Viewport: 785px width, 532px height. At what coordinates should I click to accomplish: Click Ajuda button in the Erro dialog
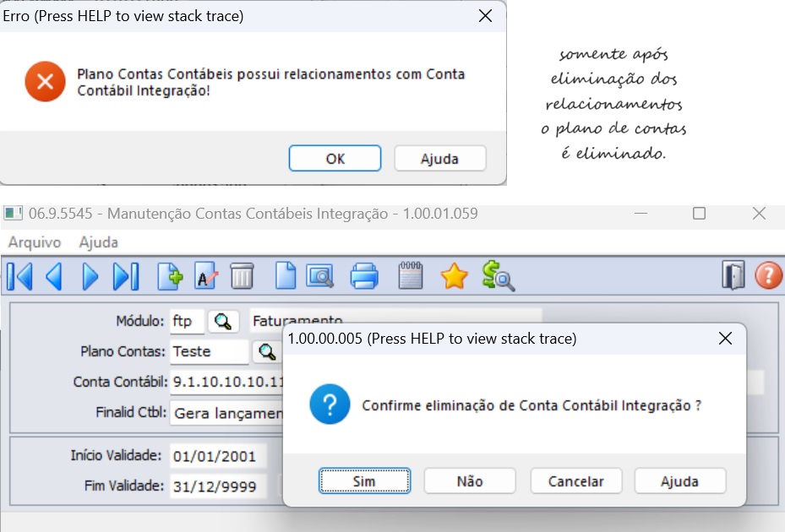(x=439, y=159)
